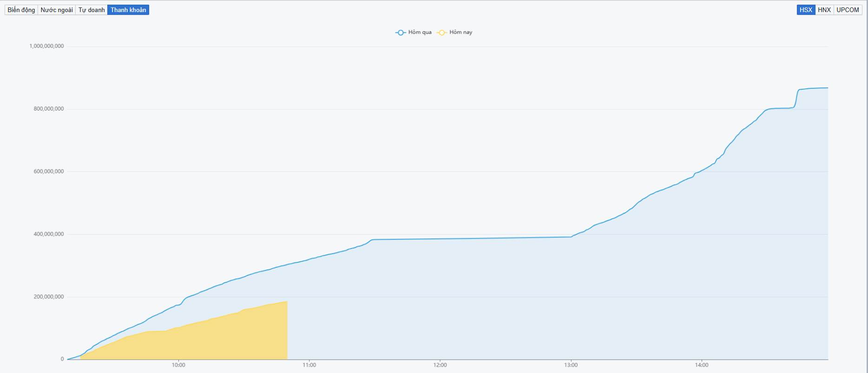The height and width of the screenshot is (373, 868).
Task: Switch to the HNX exchange
Action: pyautogui.click(x=824, y=10)
